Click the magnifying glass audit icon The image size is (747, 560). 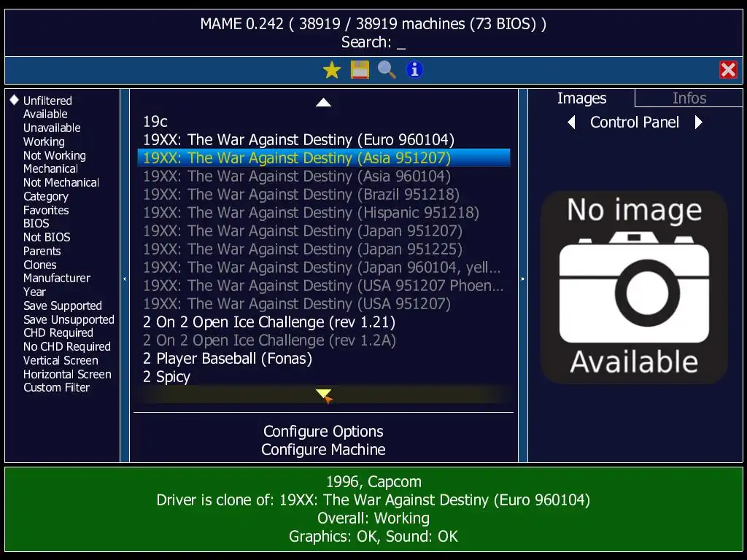(x=387, y=70)
